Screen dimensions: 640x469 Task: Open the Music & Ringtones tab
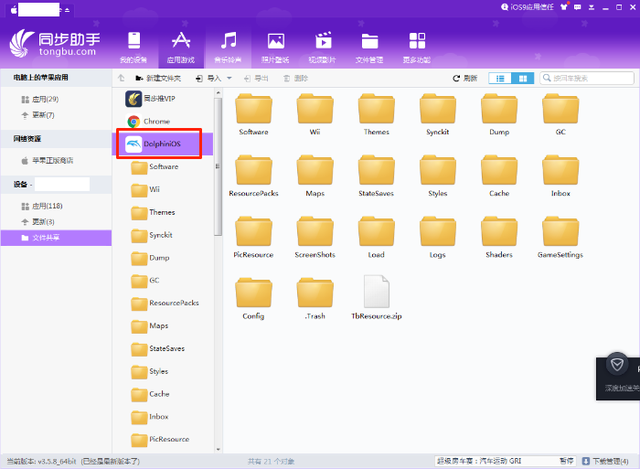tap(228, 47)
